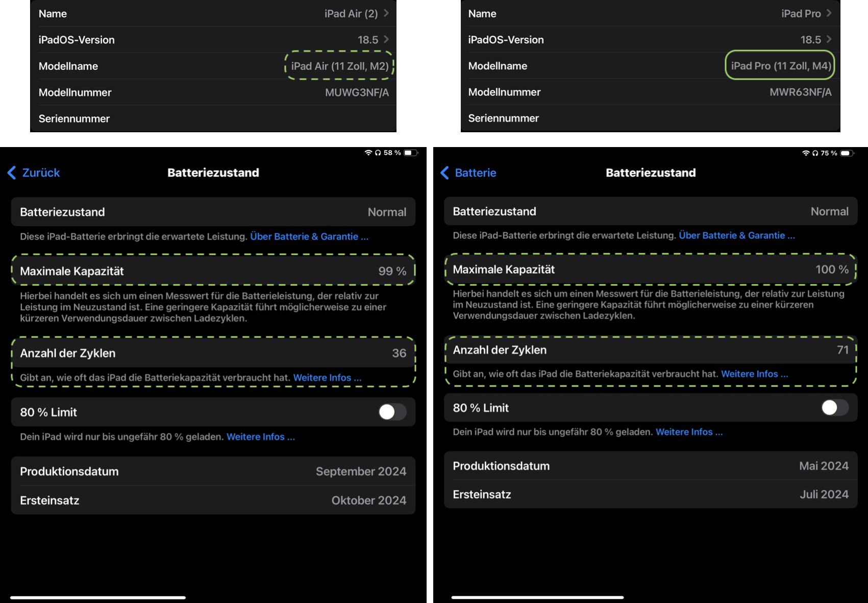Tap the Batterie back chevron icon
The image size is (868, 603).
pos(444,173)
